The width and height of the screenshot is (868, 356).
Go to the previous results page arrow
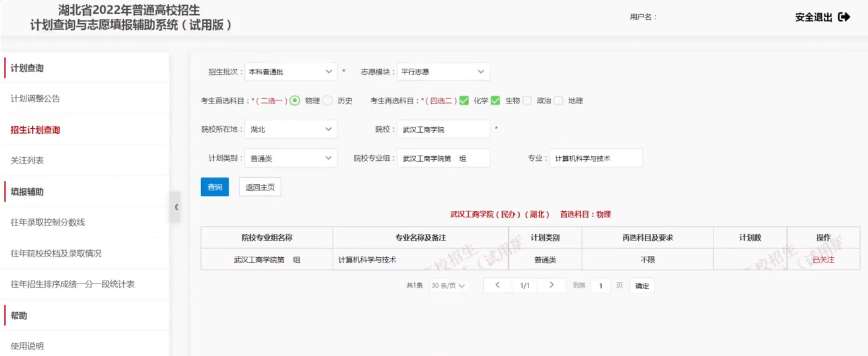tap(497, 285)
